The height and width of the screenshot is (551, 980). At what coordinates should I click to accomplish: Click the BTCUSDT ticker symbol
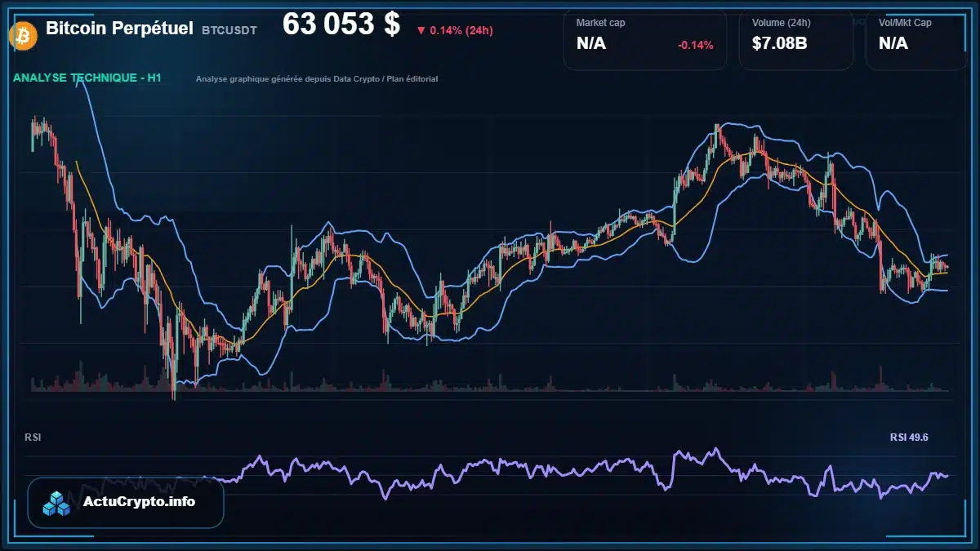tap(229, 30)
